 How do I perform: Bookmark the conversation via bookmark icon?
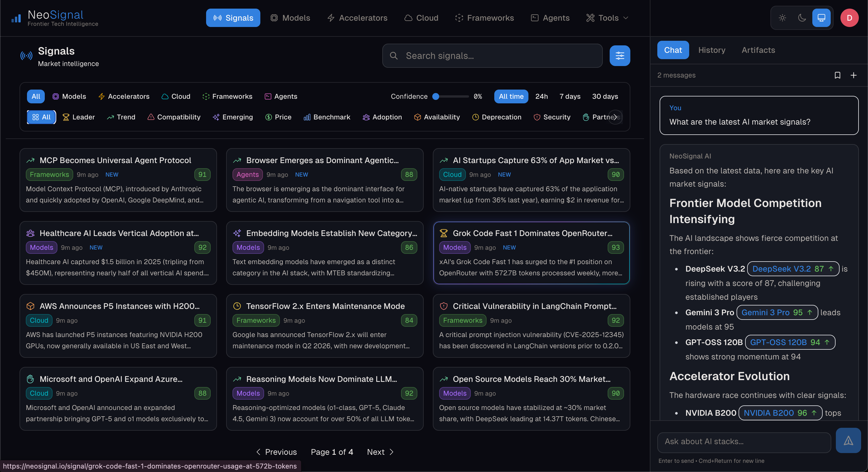coord(838,75)
